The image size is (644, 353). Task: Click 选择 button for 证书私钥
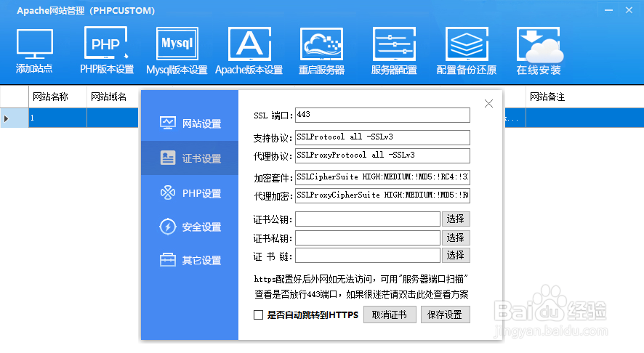456,238
